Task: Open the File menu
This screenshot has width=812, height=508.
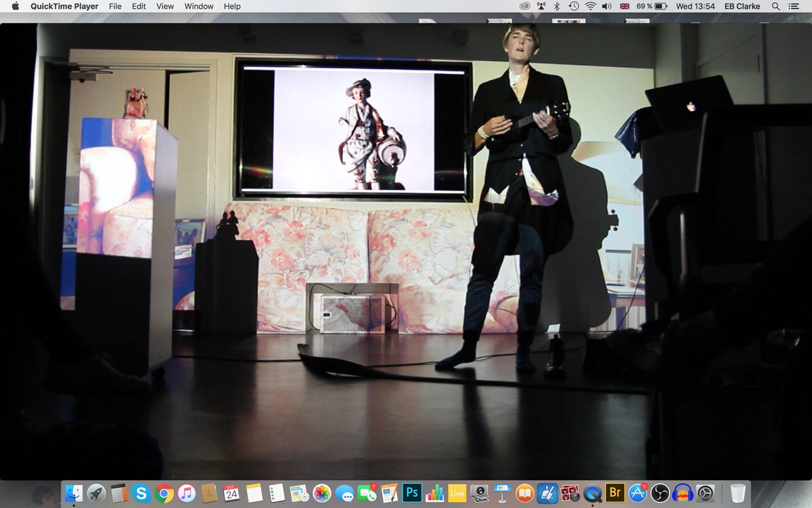Action: [x=115, y=6]
